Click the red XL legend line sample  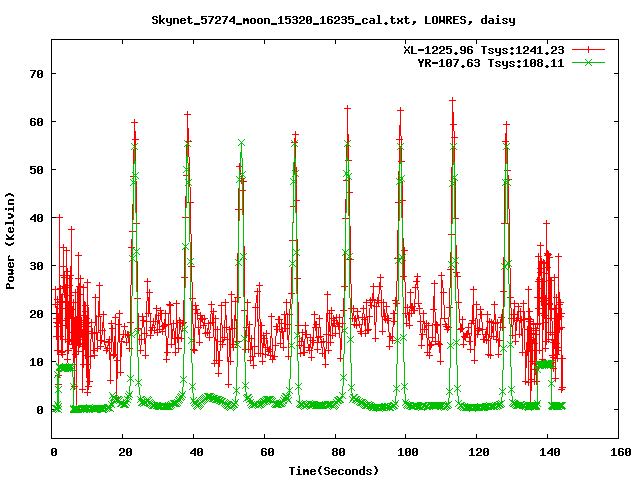tap(588, 50)
